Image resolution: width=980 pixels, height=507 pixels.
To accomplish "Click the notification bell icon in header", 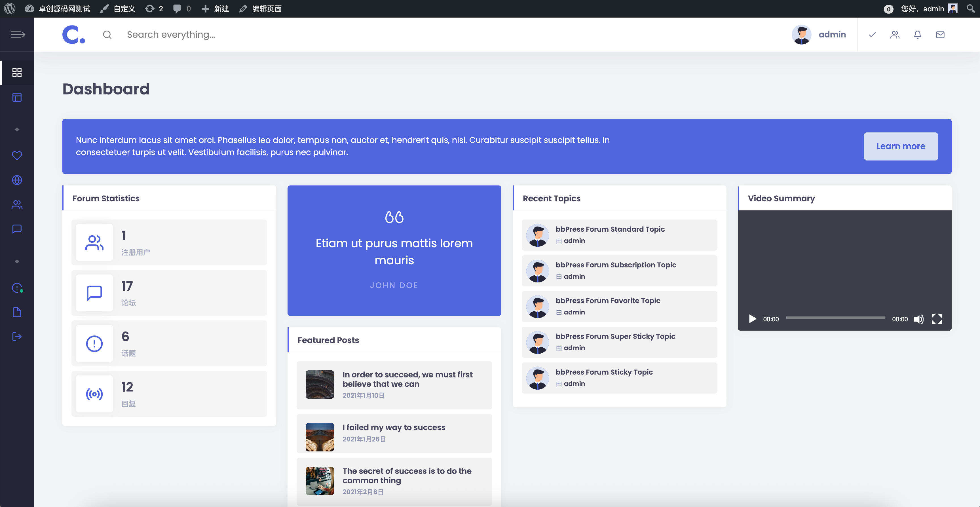I will click(917, 35).
